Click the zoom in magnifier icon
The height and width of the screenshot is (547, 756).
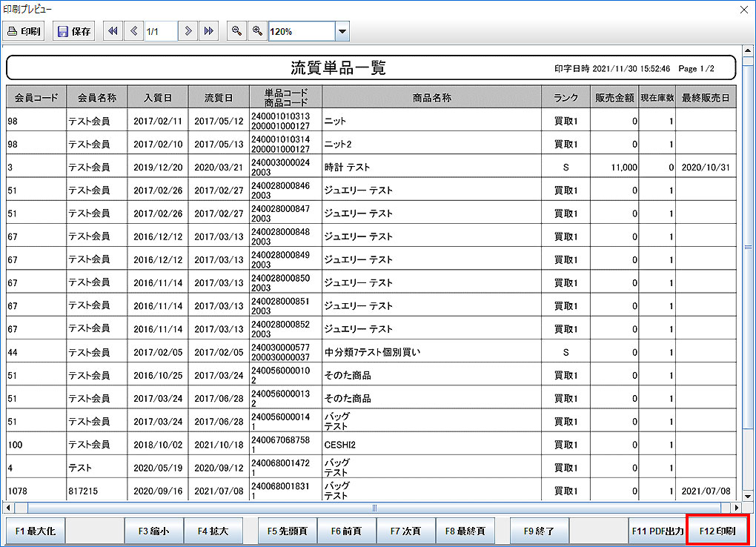[256, 30]
